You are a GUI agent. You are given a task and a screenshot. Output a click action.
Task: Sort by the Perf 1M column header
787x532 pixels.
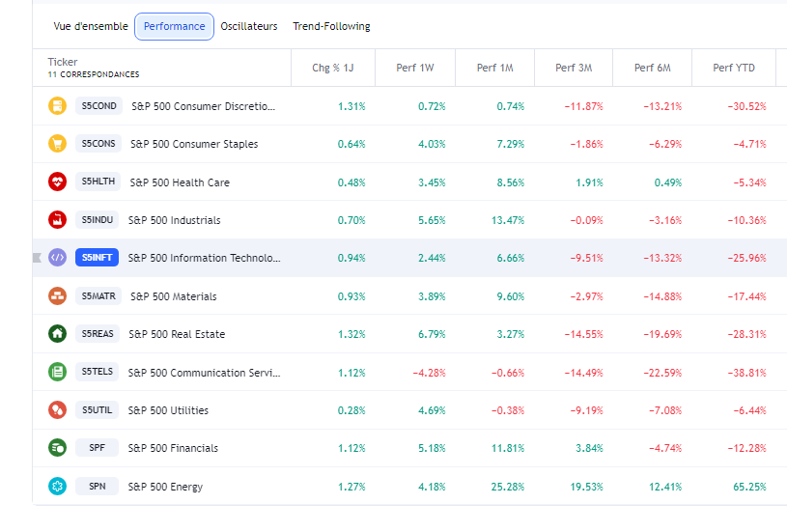point(494,68)
